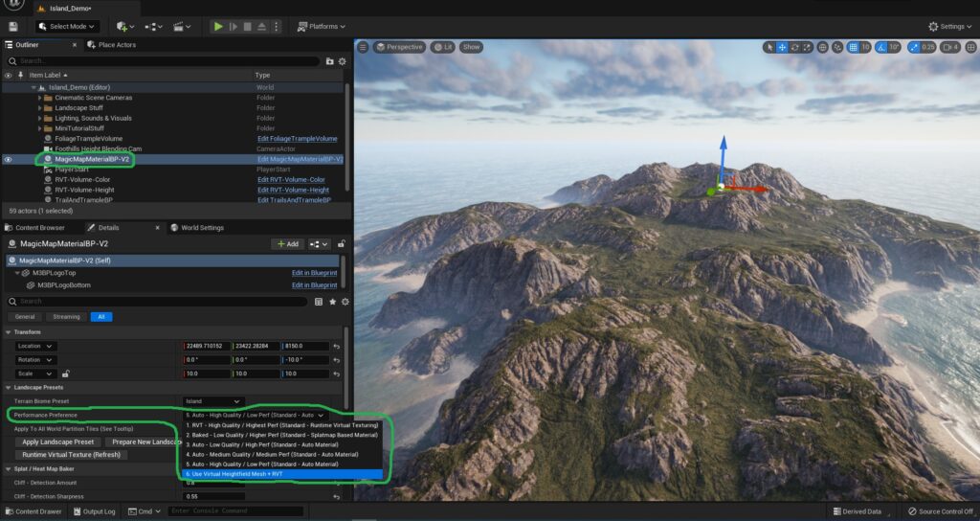Click the Eject button next to Stop

[262, 26]
